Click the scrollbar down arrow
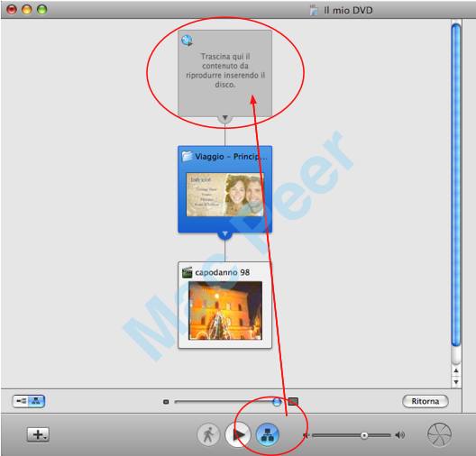Image resolution: width=476 pixels, height=456 pixels. pyautogui.click(x=455, y=382)
